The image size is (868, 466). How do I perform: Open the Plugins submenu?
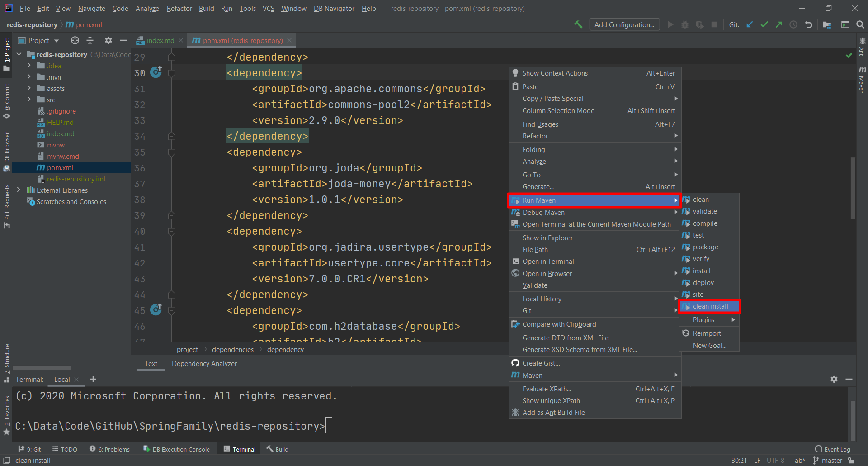(x=709, y=320)
